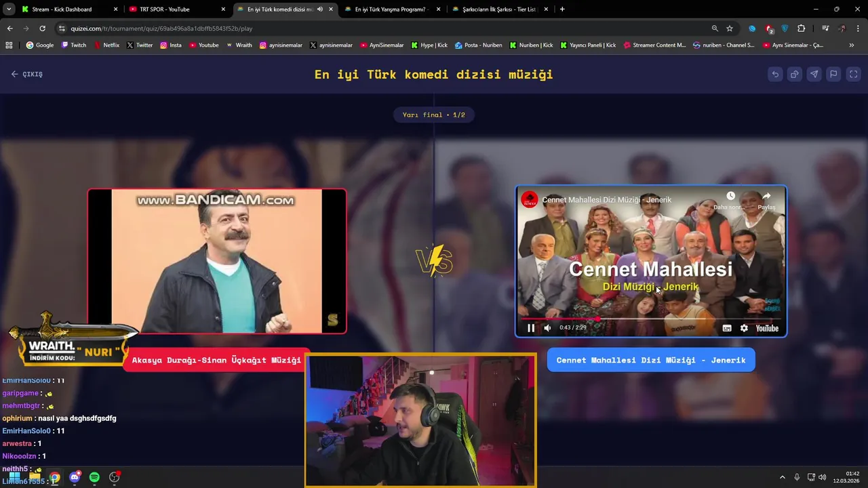This screenshot has height=488, width=868.
Task: Click the Paylaş share arrow icon
Action: [x=766, y=196]
